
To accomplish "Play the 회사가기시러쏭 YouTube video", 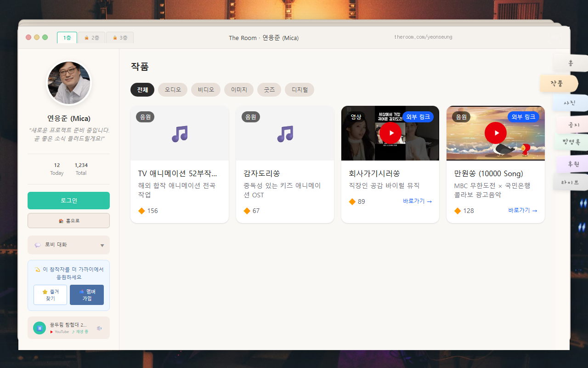I will click(390, 133).
